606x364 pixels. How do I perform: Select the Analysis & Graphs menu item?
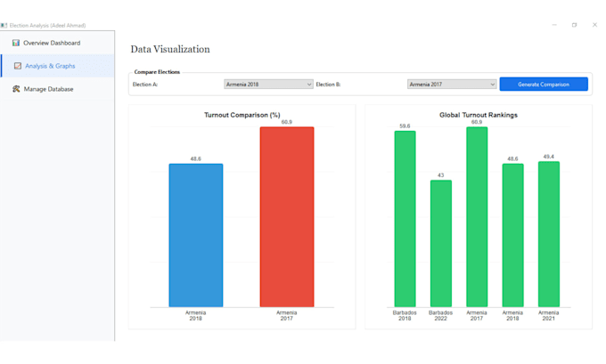[x=58, y=66]
